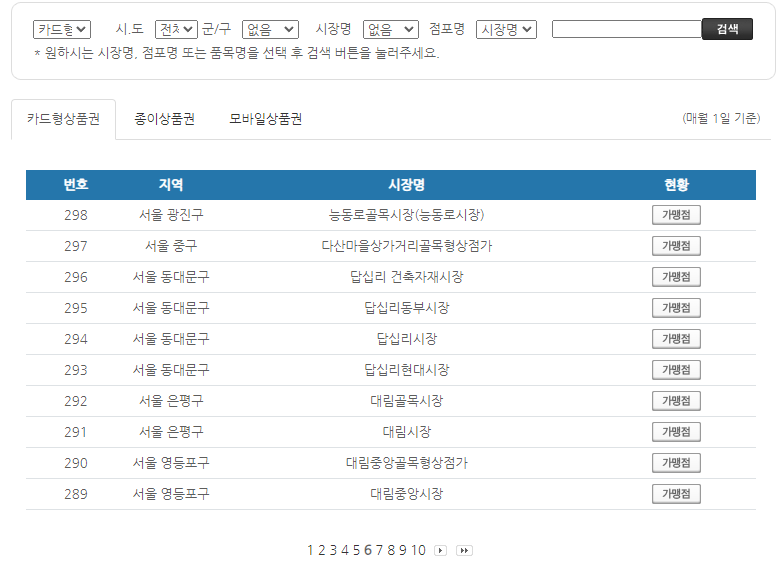Screen dimensions: 782x568
Task: Go to page 7
Action: [x=379, y=551]
